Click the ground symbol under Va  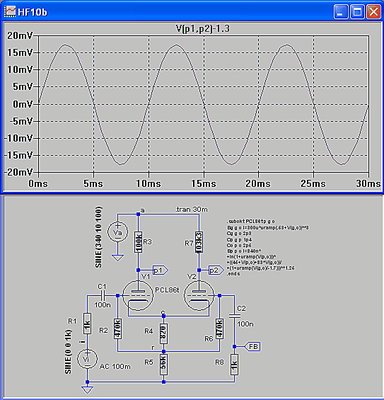(x=117, y=258)
